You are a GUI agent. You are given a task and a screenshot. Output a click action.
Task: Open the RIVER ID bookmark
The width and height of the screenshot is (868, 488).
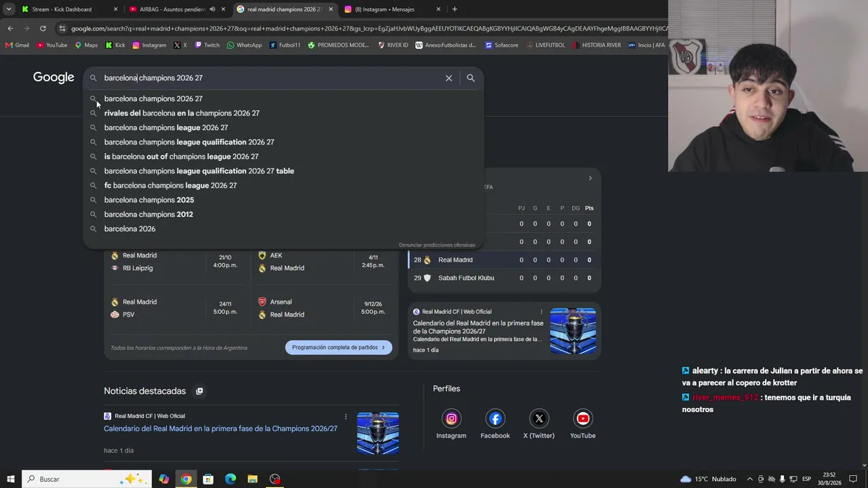tap(393, 45)
